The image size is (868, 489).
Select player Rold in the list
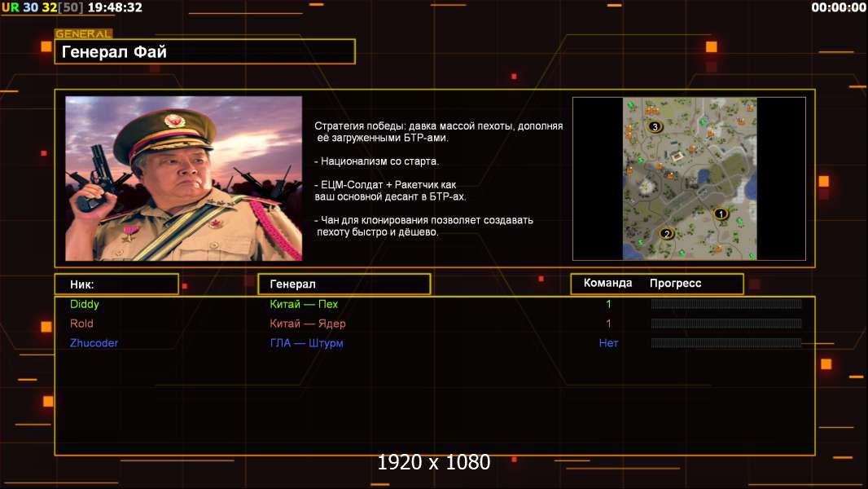point(81,324)
